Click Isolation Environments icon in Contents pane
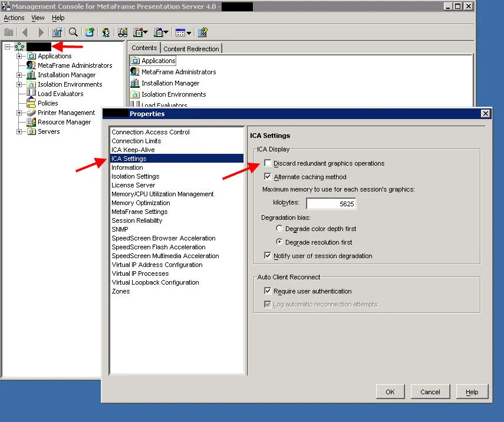Image resolution: width=504 pixels, height=422 pixels. tap(135, 94)
